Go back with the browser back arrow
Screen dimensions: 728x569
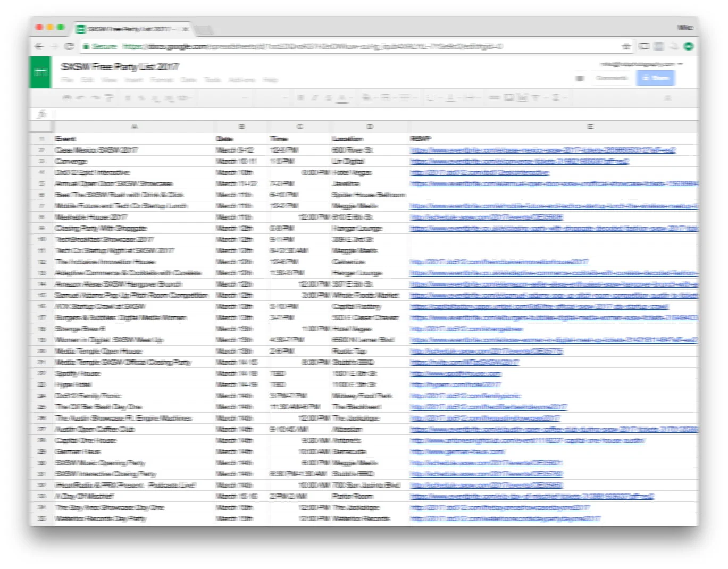39,46
